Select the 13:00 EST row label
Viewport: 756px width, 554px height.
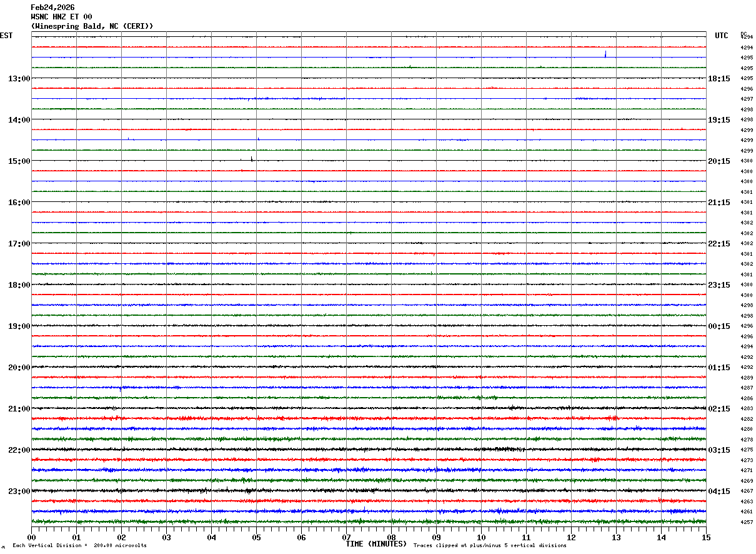(19, 79)
